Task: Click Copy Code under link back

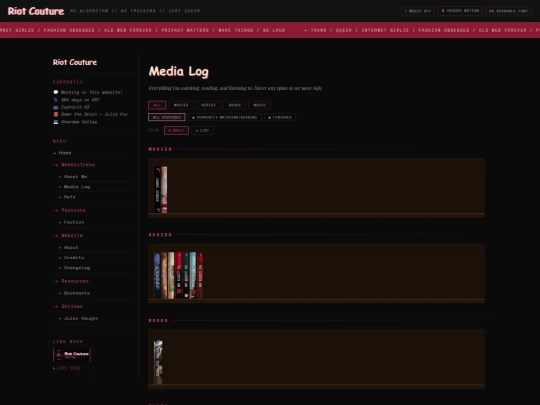Action: click(x=67, y=368)
